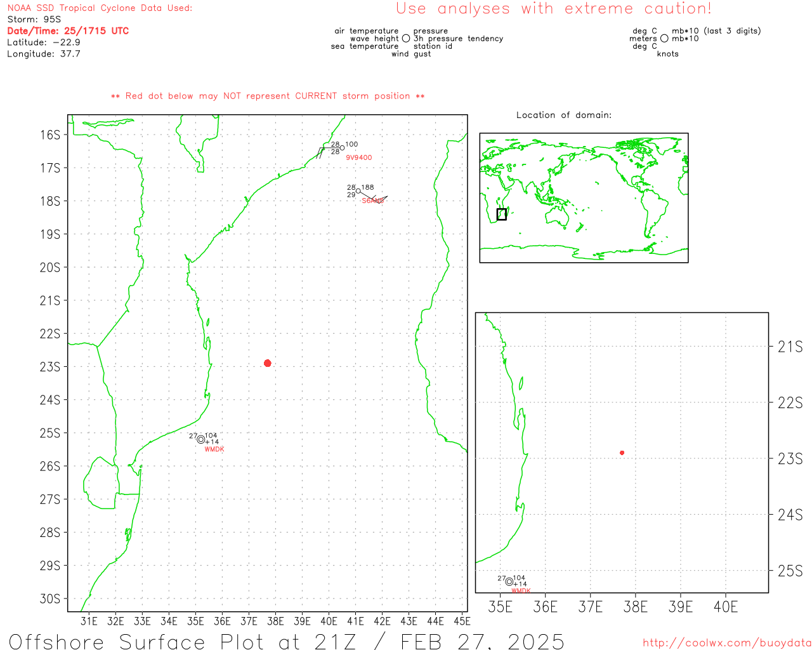Click the red 9V9400 station id label
This screenshot has width=812, height=650.
[x=359, y=157]
